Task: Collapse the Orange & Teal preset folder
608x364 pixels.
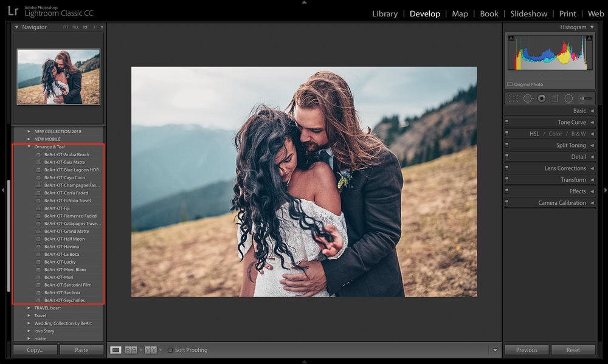Action: [29, 147]
